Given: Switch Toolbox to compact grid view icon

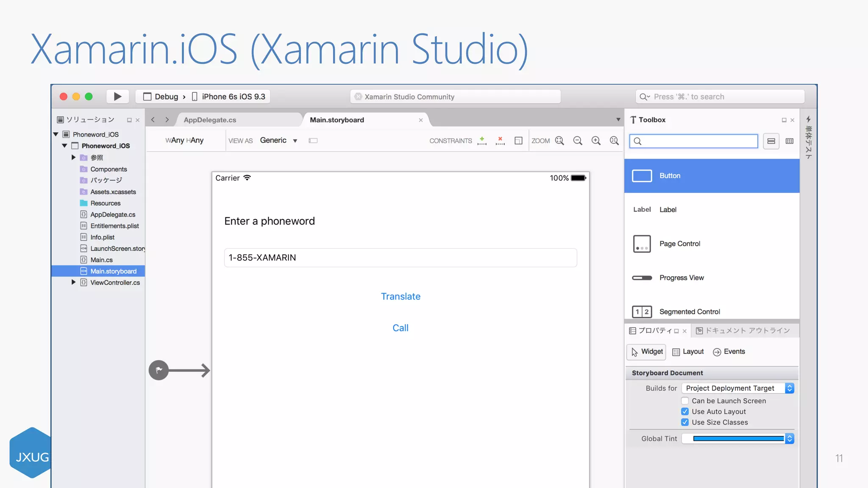Looking at the screenshot, I should (x=790, y=141).
